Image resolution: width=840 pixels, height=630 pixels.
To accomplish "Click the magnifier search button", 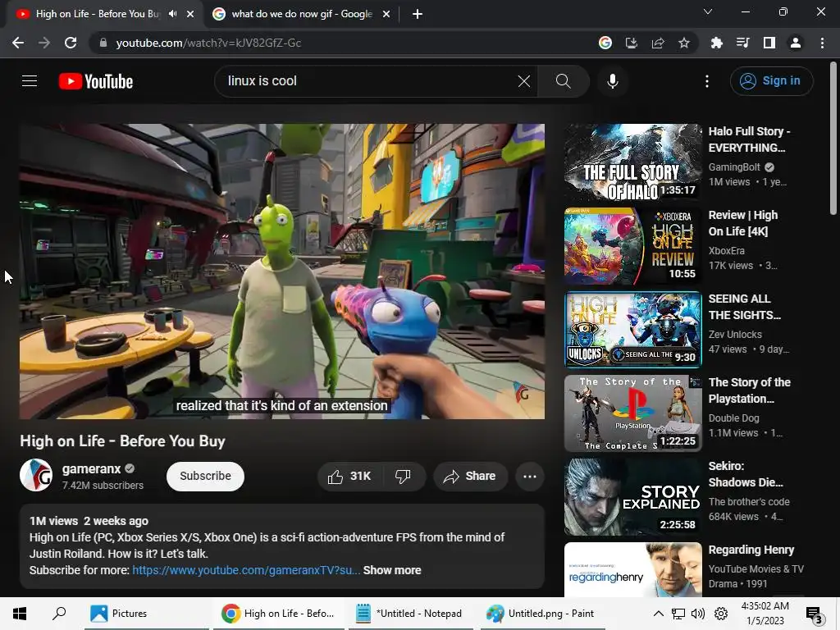I will (563, 81).
